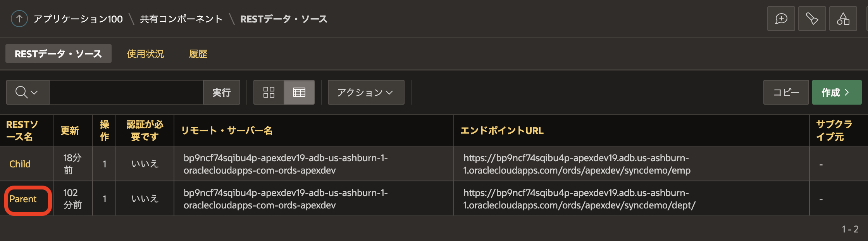The width and height of the screenshot is (868, 241).
Task: Open the Parent REST source link
Action: (x=23, y=199)
